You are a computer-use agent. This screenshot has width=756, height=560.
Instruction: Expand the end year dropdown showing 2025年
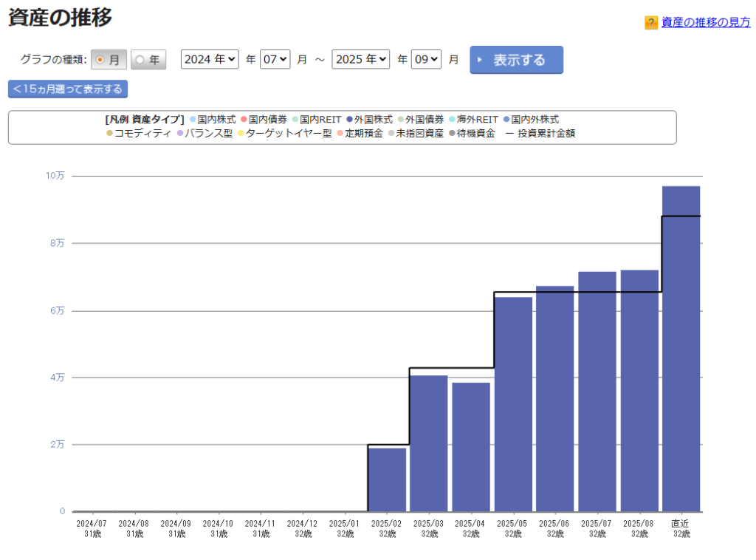pyautogui.click(x=360, y=60)
